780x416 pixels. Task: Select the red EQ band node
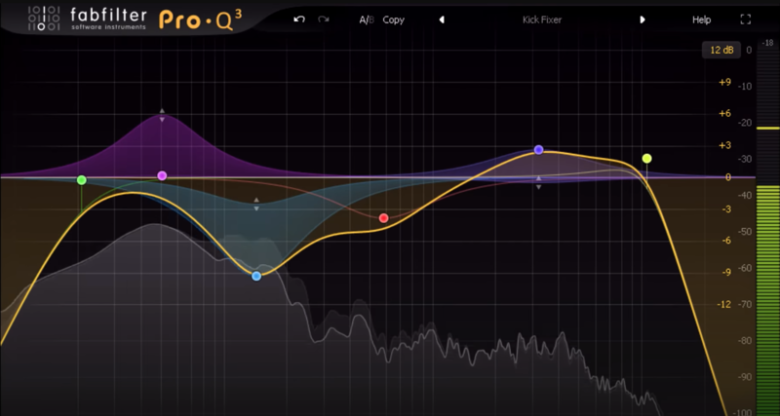coord(384,218)
